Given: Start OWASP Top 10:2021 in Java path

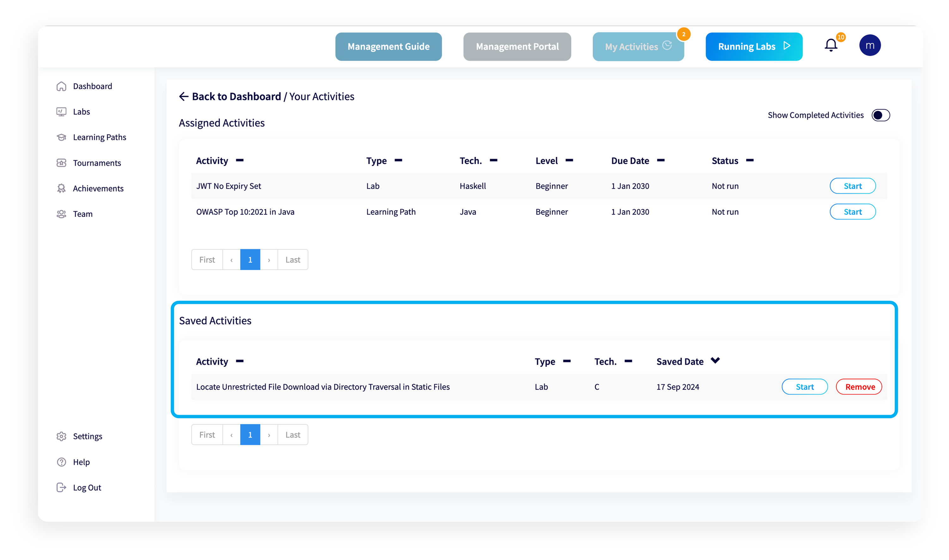Looking at the screenshot, I should pyautogui.click(x=852, y=212).
